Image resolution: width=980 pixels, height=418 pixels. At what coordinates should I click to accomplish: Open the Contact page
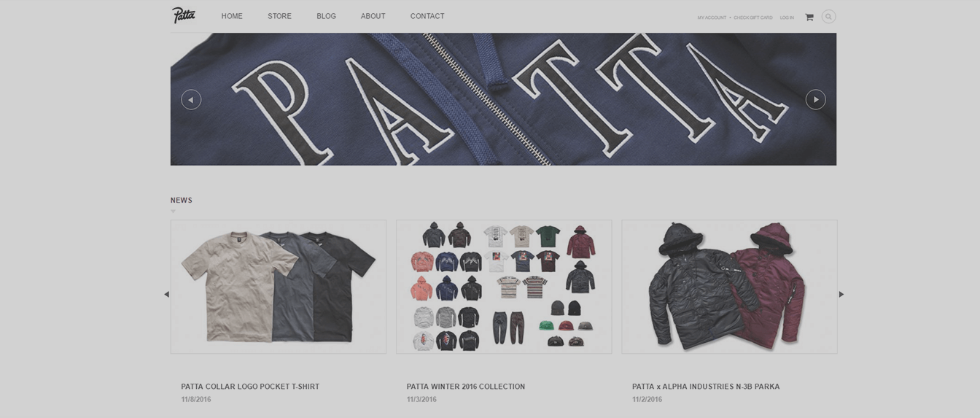[427, 16]
